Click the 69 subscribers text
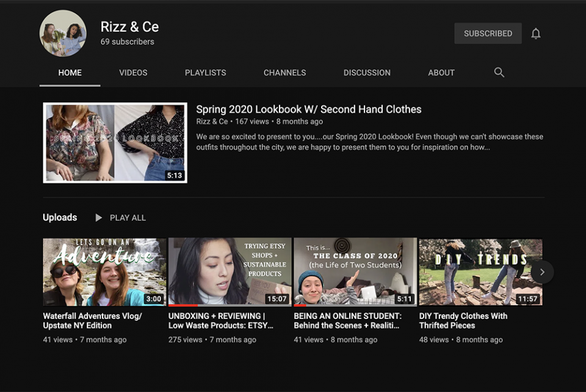Screen dimensions: 586x392 coord(127,42)
